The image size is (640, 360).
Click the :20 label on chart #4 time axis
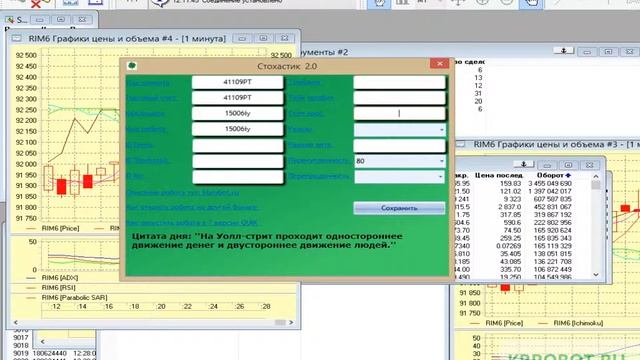(160, 307)
